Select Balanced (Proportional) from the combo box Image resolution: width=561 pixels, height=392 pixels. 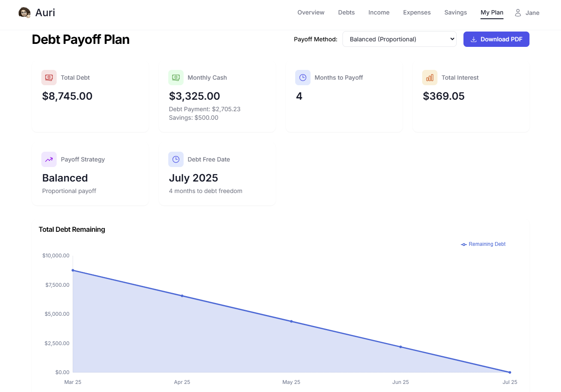[x=399, y=39]
